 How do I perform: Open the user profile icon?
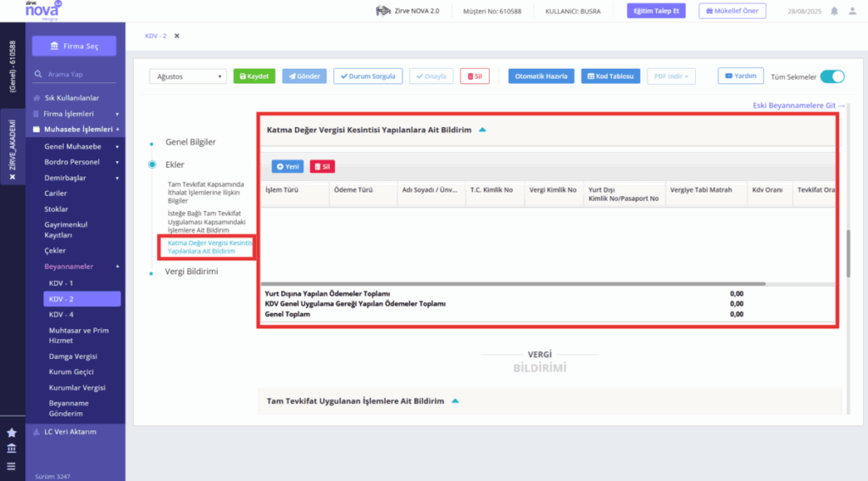(x=853, y=11)
